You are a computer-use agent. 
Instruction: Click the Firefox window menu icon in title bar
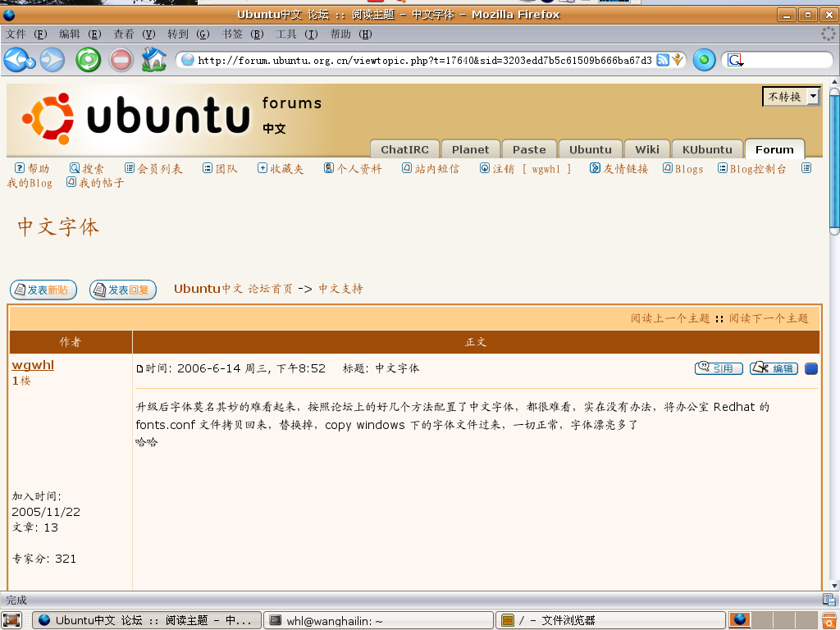[x=8, y=15]
